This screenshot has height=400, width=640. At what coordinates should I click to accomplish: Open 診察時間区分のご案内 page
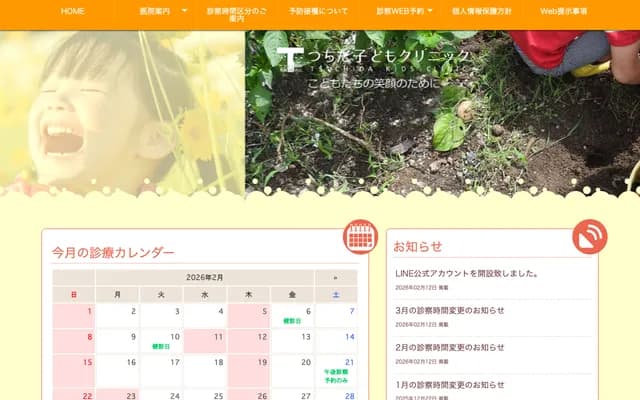point(236,15)
